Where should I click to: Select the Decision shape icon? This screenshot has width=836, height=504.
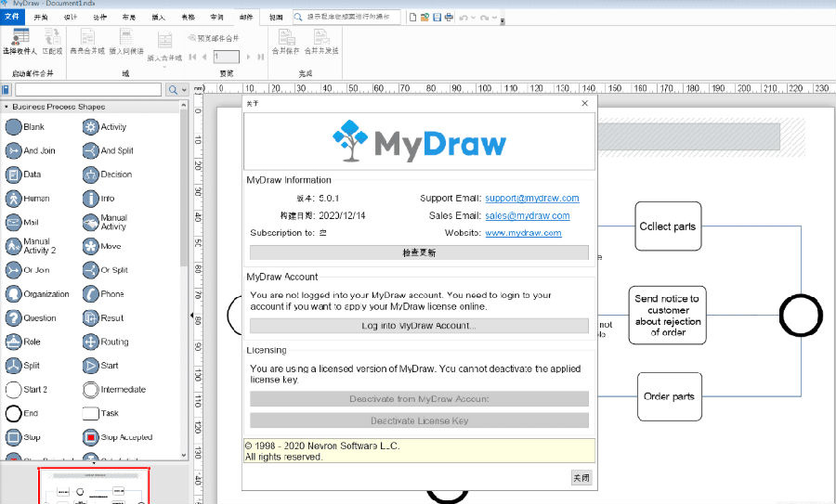(91, 174)
